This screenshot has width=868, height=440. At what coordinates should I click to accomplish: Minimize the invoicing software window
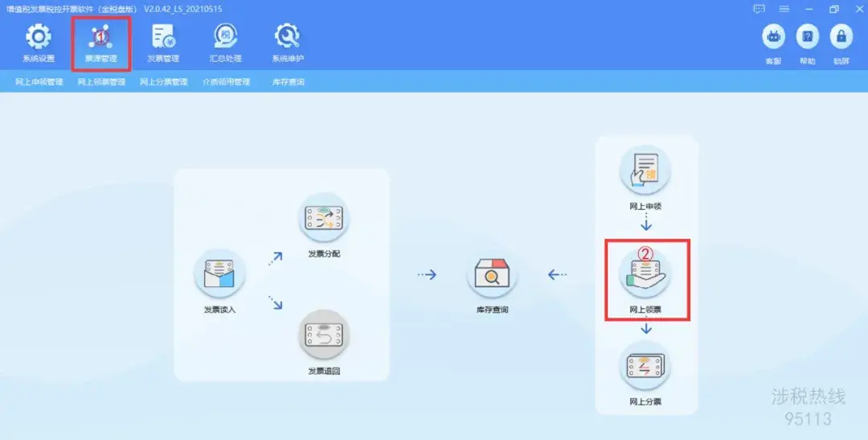809,9
